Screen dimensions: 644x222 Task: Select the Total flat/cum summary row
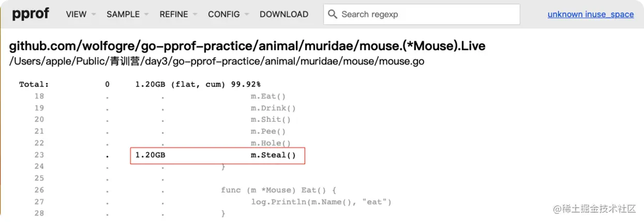pyautogui.click(x=140, y=84)
